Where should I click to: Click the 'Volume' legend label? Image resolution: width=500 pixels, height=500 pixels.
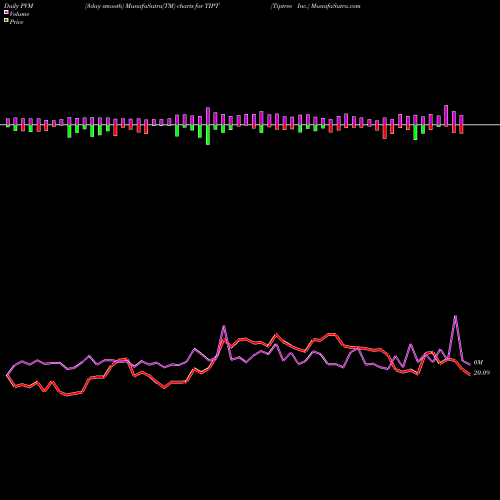(x=19, y=14)
